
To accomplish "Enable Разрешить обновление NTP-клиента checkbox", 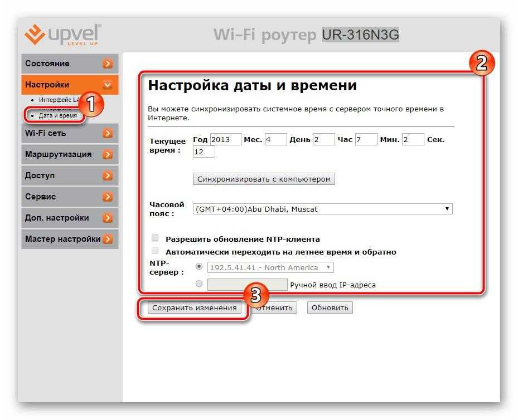I will [156, 238].
